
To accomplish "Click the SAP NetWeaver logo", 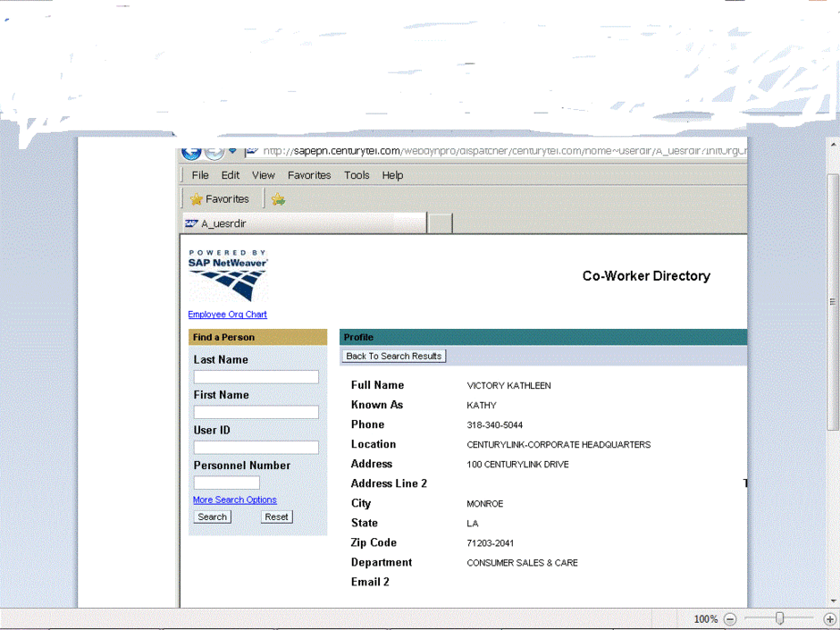I will (x=228, y=276).
